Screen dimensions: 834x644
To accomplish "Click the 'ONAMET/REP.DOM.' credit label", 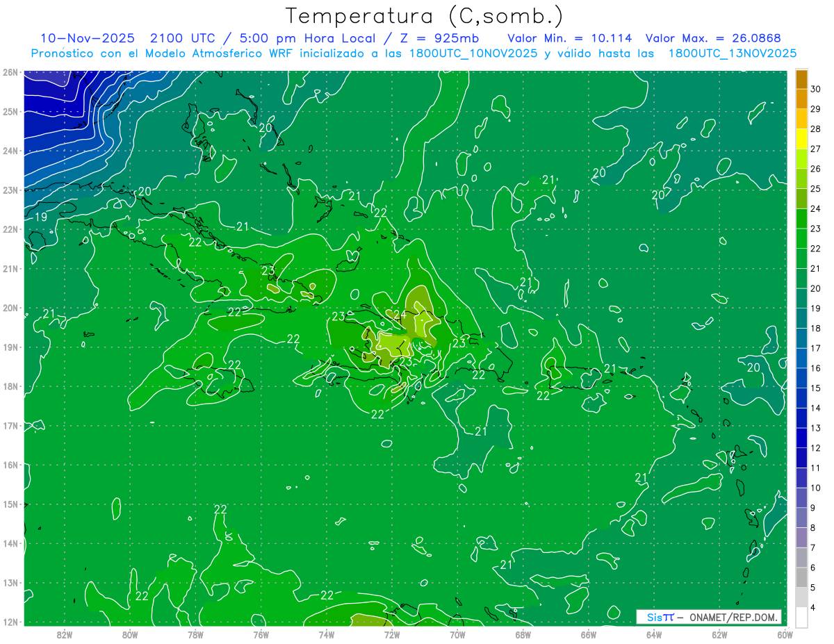I will (x=734, y=617).
